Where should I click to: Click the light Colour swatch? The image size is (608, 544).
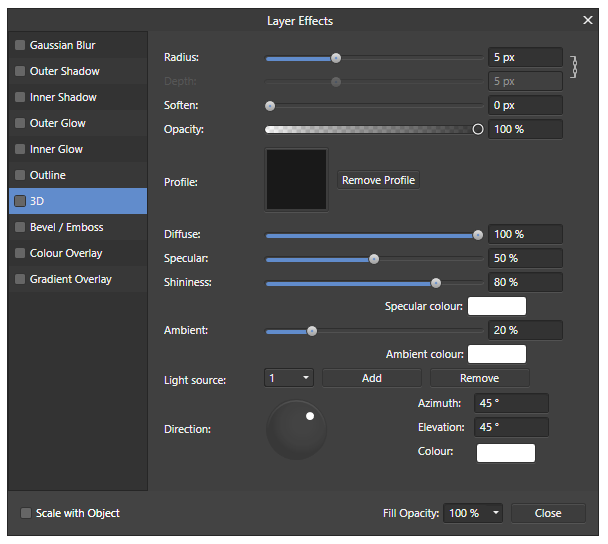pyautogui.click(x=506, y=453)
